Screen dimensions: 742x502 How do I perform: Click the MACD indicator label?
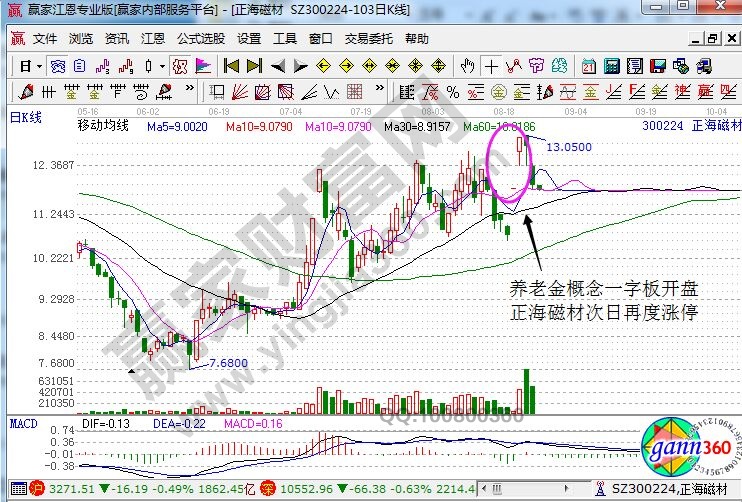pyautogui.click(x=23, y=424)
